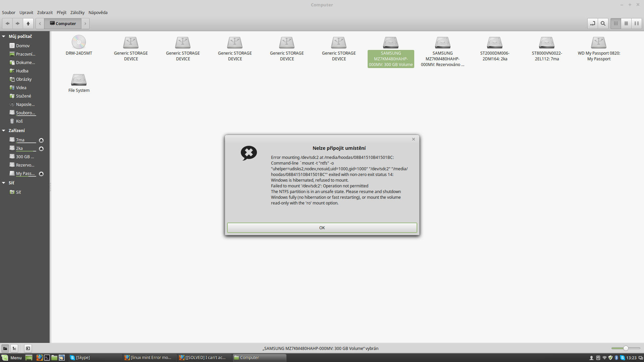Screen dimensions: 644x362
Task: Eject the 2ka device
Action: pos(41,148)
